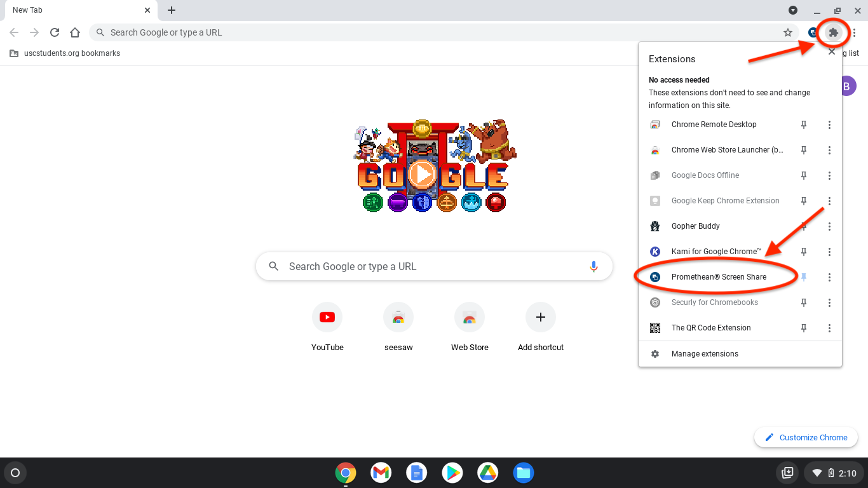Click Customize Chrome button
Screen dimensions: 868x488
(806, 437)
